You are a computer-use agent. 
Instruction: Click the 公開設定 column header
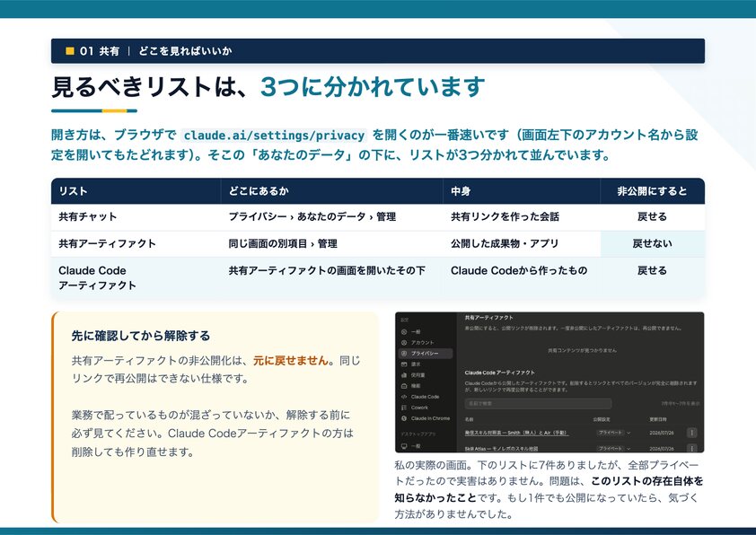coord(602,419)
